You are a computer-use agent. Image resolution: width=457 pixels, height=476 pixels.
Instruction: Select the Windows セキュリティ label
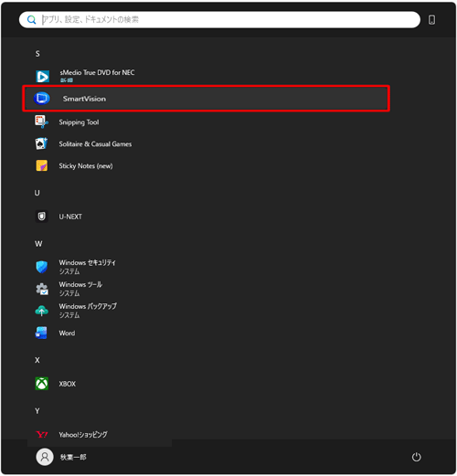coord(88,262)
